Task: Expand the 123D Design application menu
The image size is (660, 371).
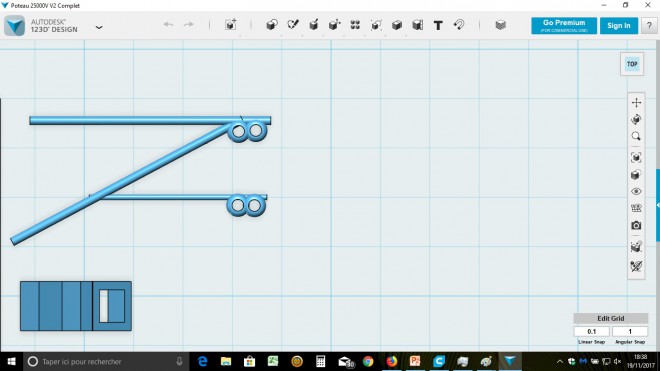Action: (99, 27)
